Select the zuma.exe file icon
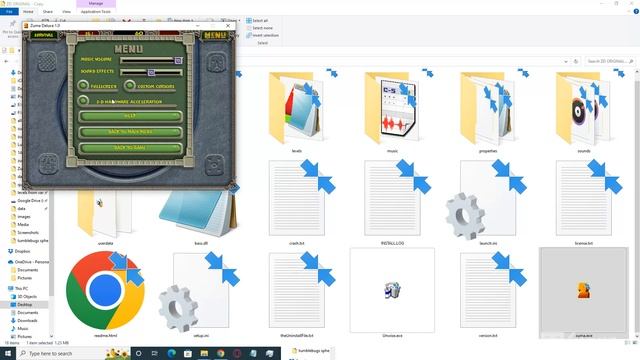The height and width of the screenshot is (360, 640). [584, 290]
